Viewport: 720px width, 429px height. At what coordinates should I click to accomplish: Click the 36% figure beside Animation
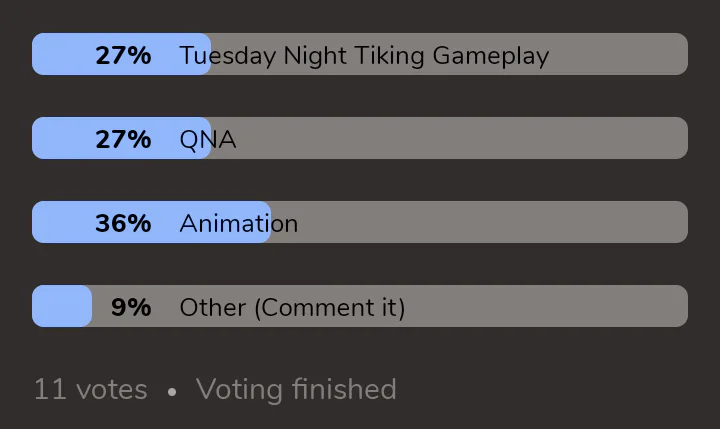tap(123, 224)
